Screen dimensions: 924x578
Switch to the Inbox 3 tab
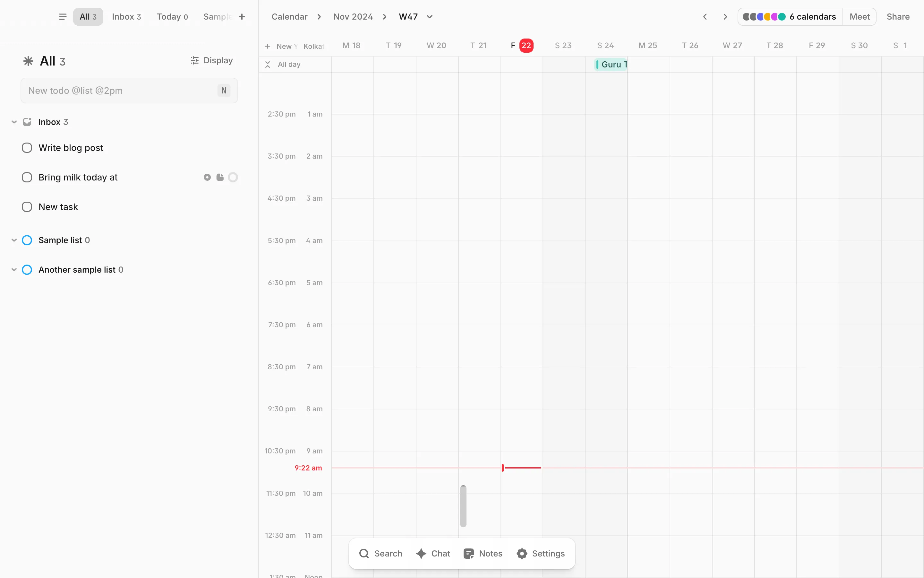click(126, 17)
